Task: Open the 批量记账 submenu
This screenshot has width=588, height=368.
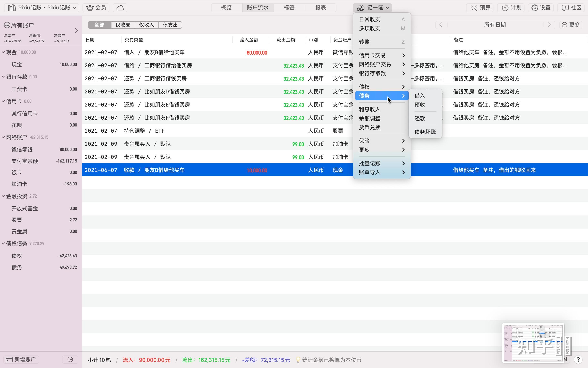Action: [382, 164]
